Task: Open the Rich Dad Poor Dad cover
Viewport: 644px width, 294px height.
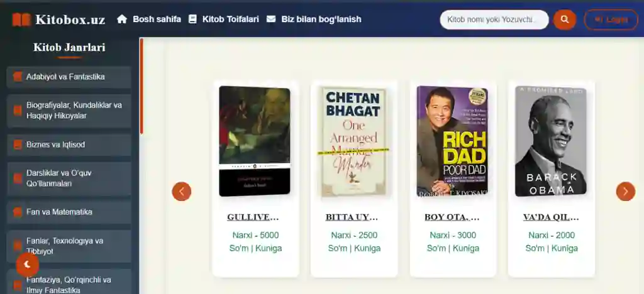Action: [x=452, y=141]
